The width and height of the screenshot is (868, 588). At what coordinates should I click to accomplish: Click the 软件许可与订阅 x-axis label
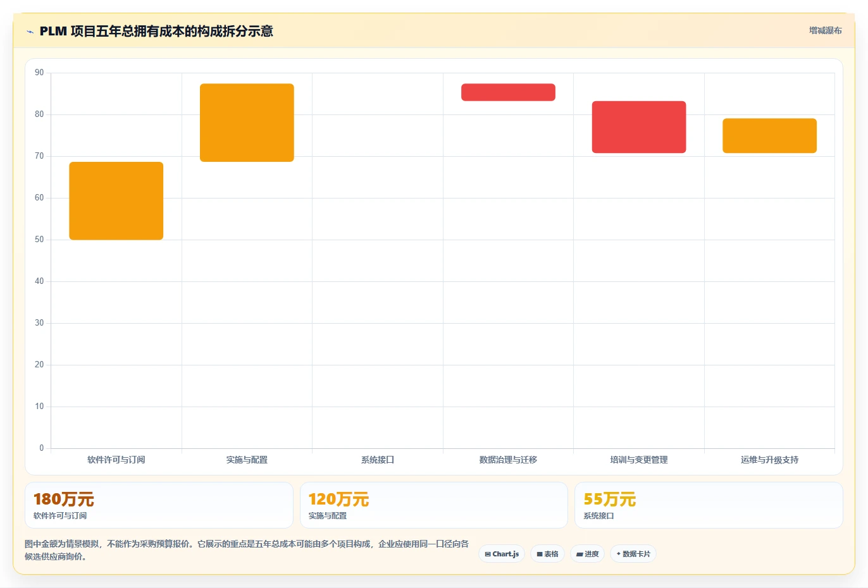click(116, 460)
